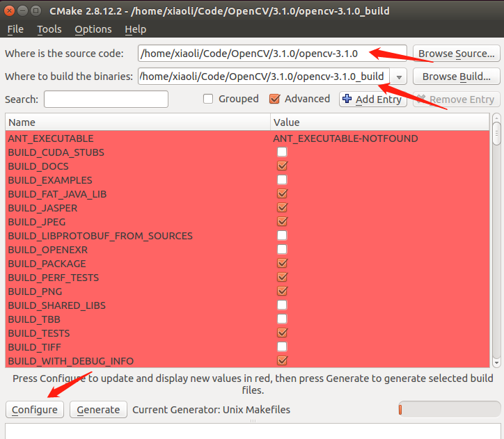Toggle BUILD_FAT_JAVA_LIB checkbox

(282, 193)
